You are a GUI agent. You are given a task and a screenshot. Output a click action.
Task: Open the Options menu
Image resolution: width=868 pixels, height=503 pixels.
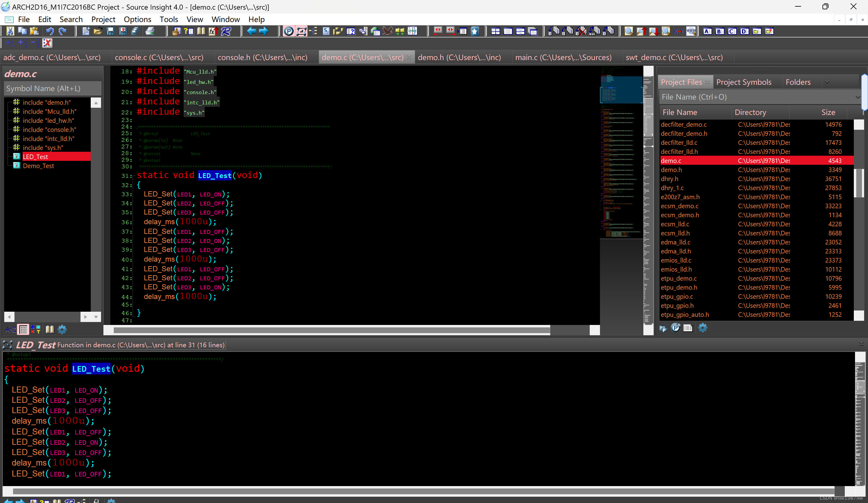[x=137, y=19]
